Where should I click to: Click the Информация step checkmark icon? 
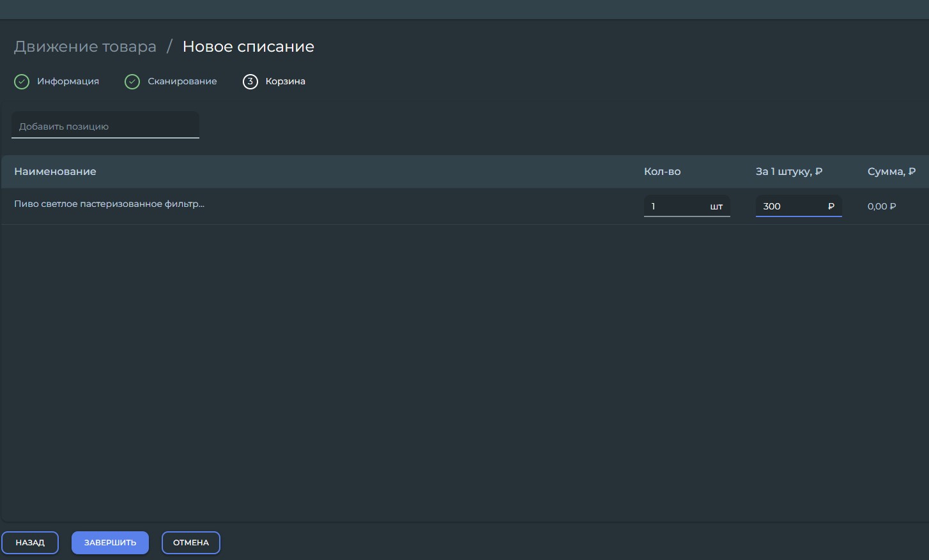click(22, 82)
